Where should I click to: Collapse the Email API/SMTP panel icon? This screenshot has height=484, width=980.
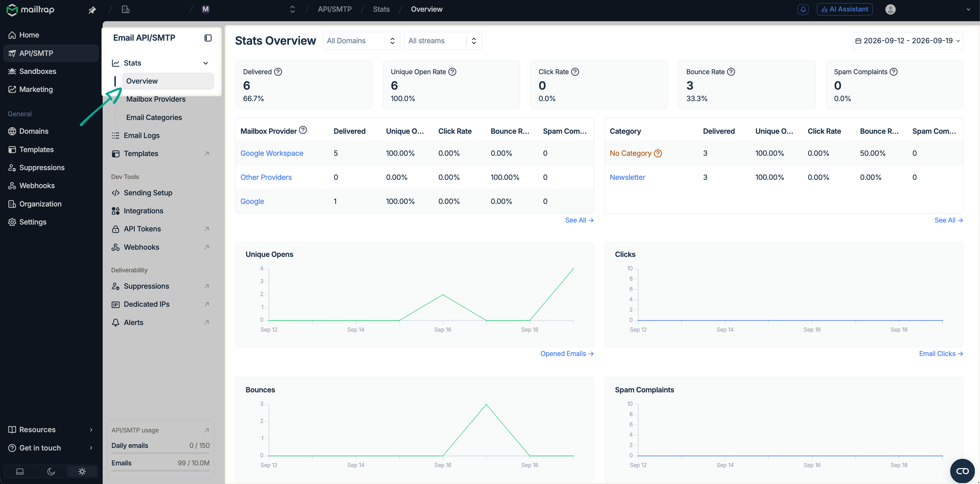pos(208,38)
